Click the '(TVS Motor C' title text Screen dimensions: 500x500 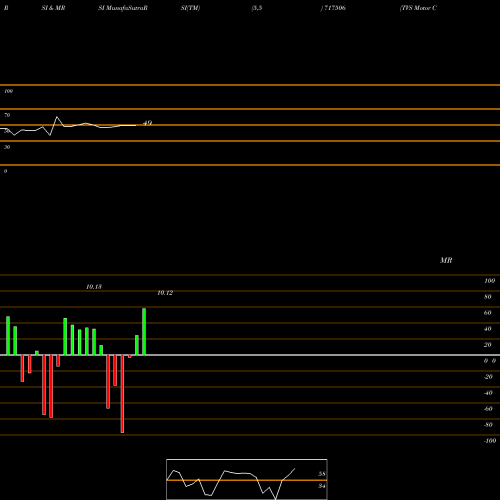(418, 8)
